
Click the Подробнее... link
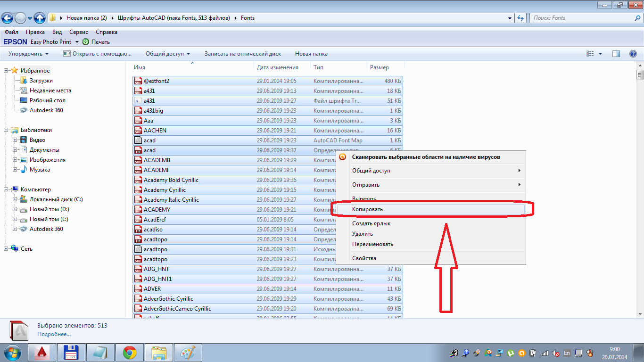pyautogui.click(x=54, y=334)
